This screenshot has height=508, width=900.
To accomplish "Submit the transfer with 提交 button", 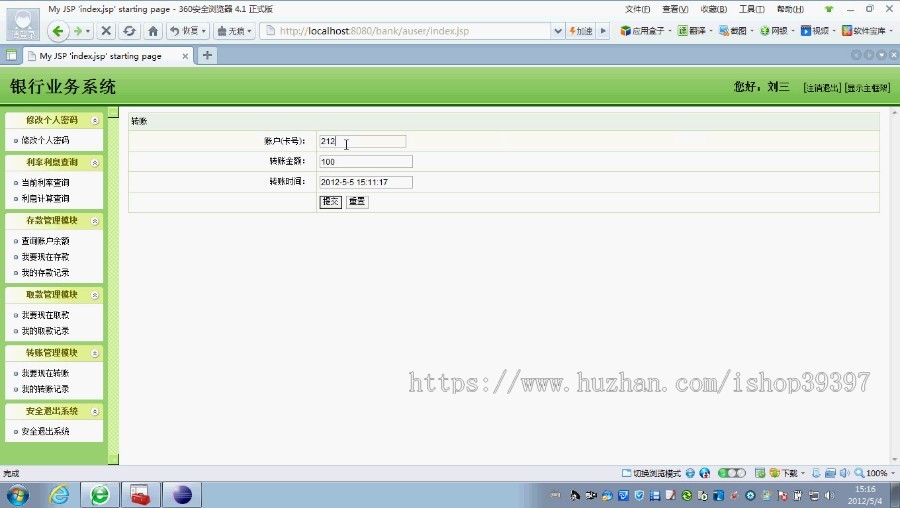I will 331,201.
